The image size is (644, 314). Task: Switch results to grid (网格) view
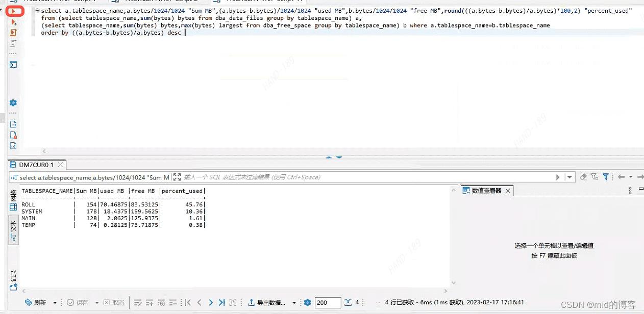click(14, 200)
